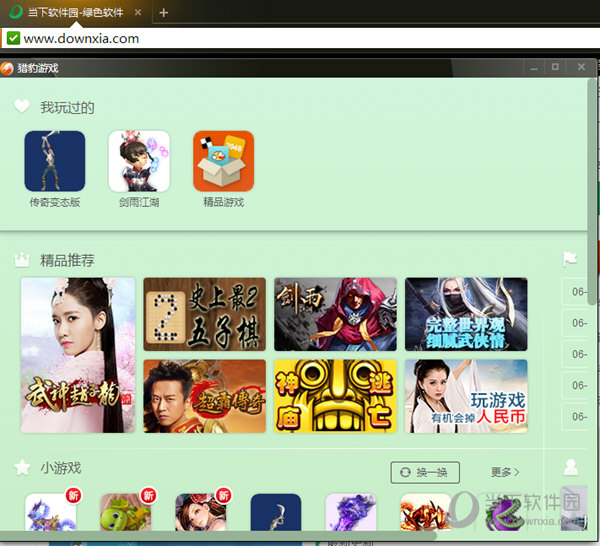Image resolution: width=600 pixels, height=546 pixels.
Task: Open the purple dragon mini game icon
Action: click(351, 512)
